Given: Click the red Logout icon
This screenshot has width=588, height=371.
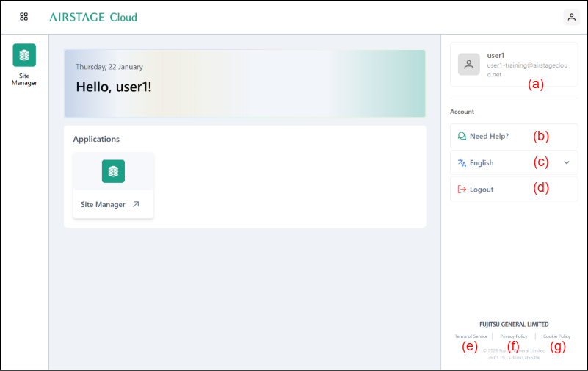Looking at the screenshot, I should (x=462, y=189).
